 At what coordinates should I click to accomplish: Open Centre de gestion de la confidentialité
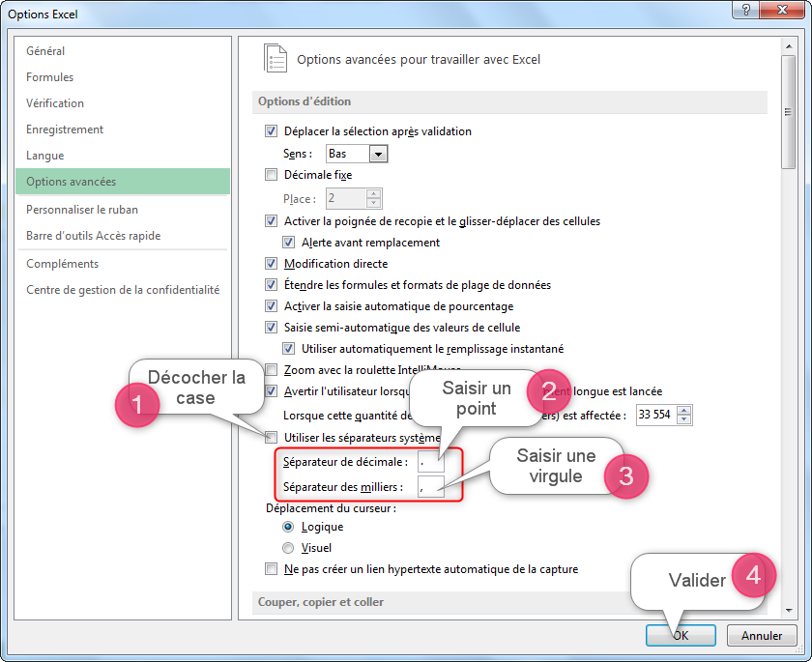coord(123,290)
